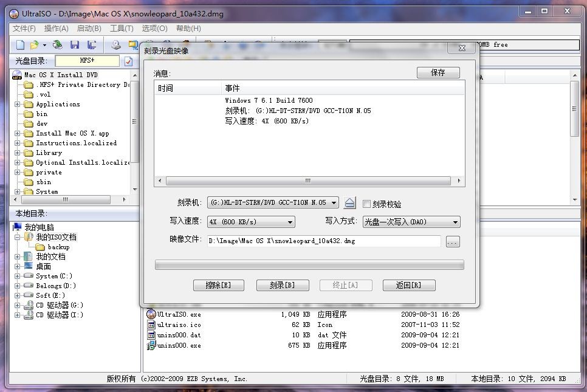Viewport: 587px width, 392px height.
Task: Click the ultraiso.ico file icon
Action: pyautogui.click(x=151, y=325)
